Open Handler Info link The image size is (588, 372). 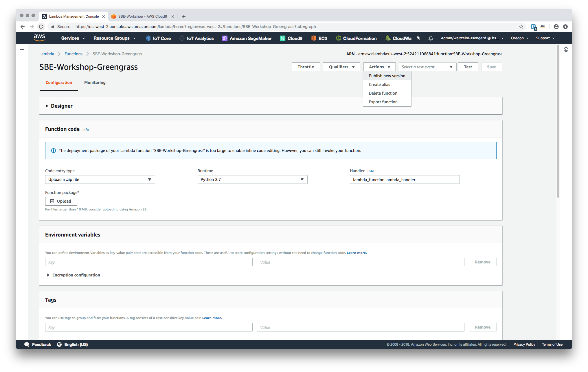371,171
